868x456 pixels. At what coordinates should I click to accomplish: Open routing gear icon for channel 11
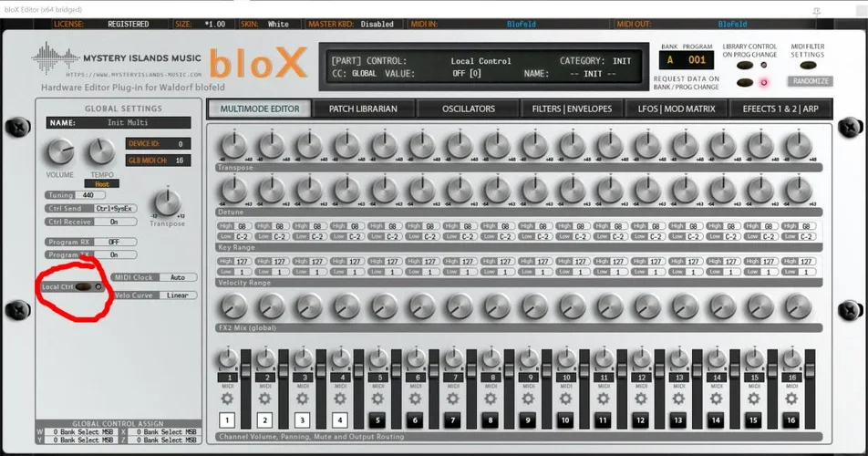tap(603, 399)
